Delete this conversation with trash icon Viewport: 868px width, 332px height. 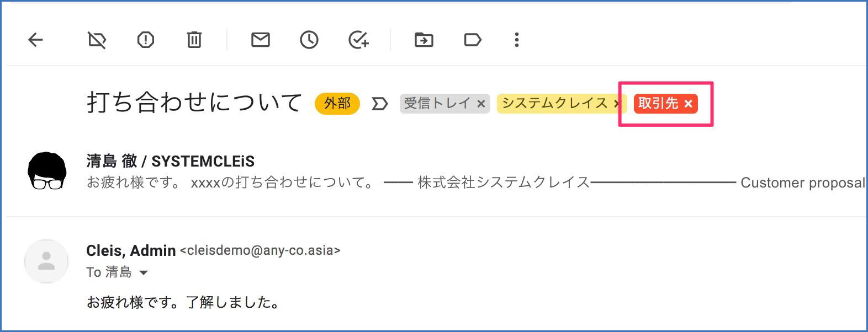pos(194,40)
